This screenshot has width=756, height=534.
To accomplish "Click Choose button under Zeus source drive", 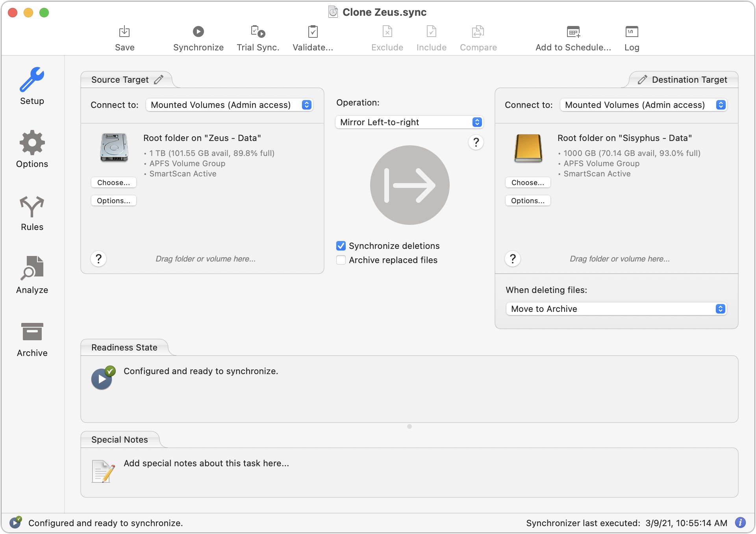I will coord(113,182).
